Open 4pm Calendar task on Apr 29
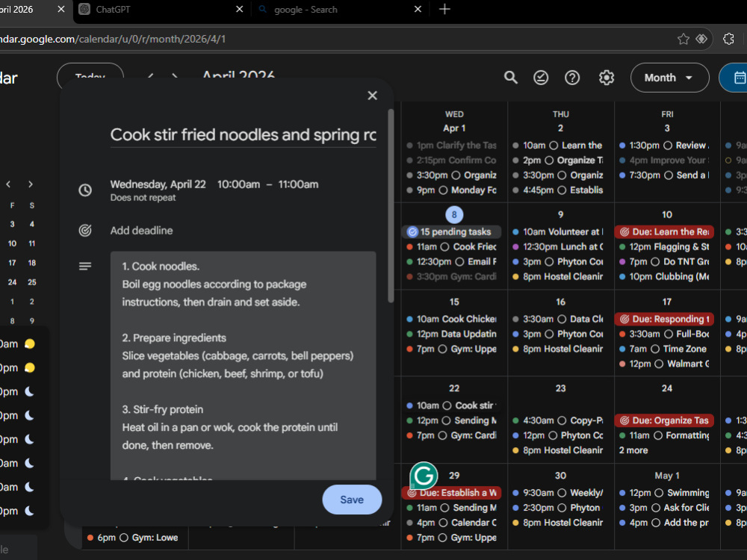This screenshot has width=747, height=560. [x=452, y=523]
